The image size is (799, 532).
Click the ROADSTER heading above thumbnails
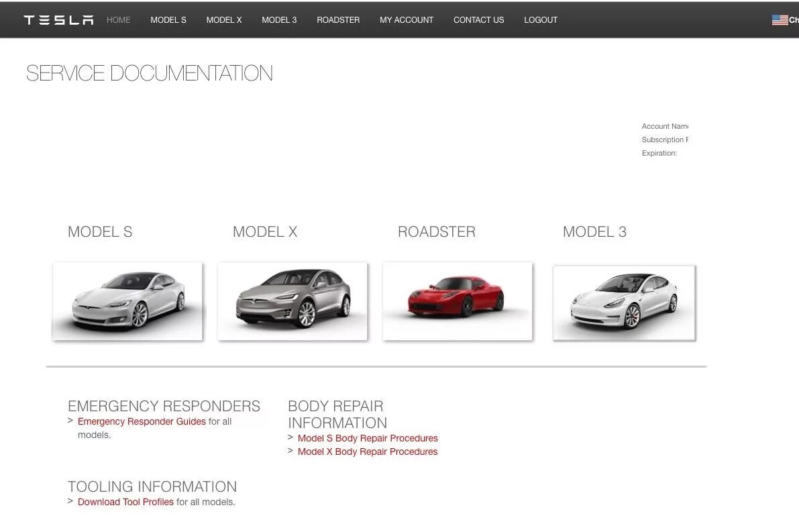(x=437, y=232)
